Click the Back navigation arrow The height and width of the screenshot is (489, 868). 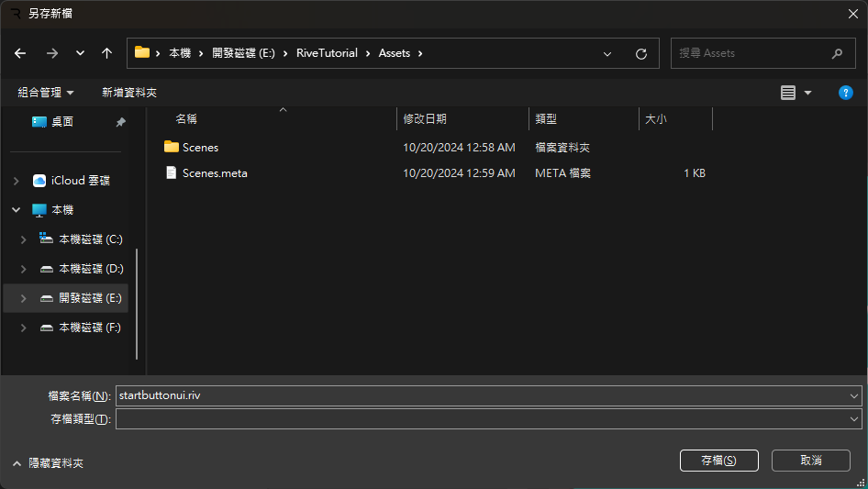tap(20, 53)
